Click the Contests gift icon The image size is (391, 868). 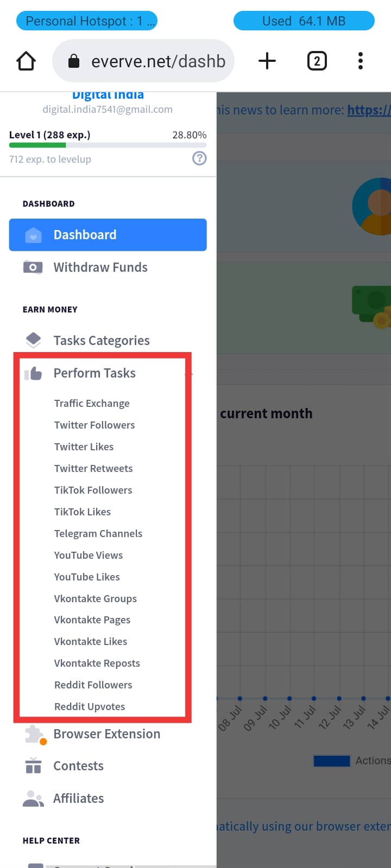33,766
